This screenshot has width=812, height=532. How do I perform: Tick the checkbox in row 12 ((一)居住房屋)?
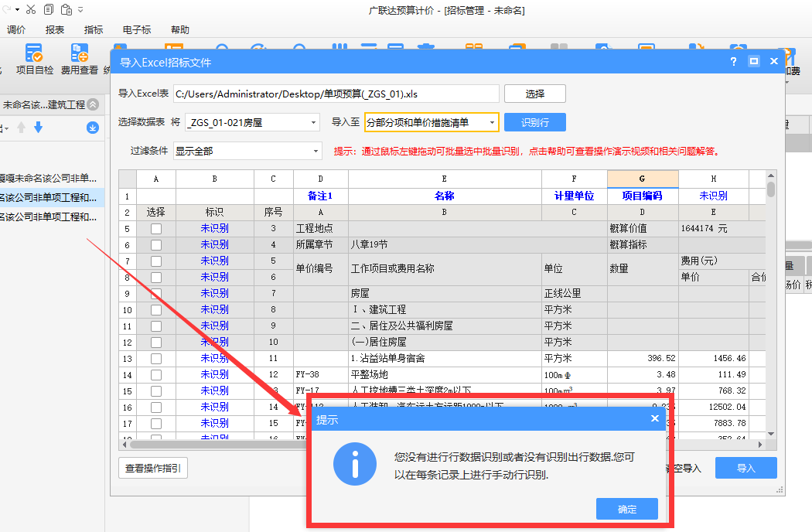pyautogui.click(x=156, y=343)
